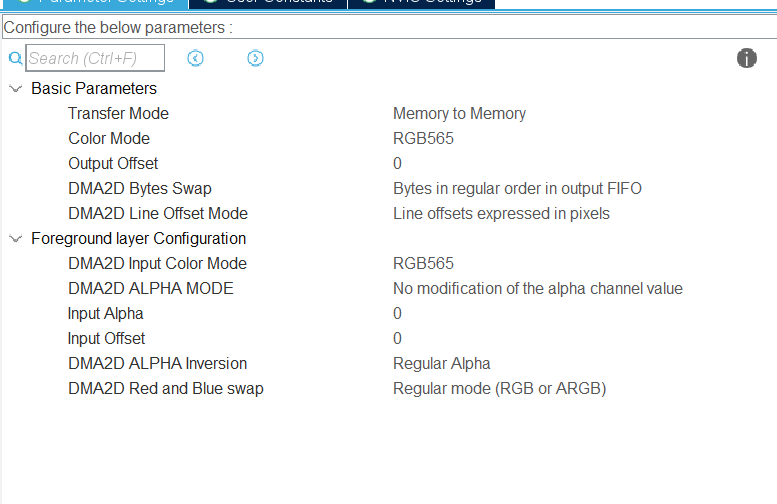Image resolution: width=777 pixels, height=504 pixels.
Task: Open Transfer Mode value Memory to Memory
Action: tap(459, 113)
